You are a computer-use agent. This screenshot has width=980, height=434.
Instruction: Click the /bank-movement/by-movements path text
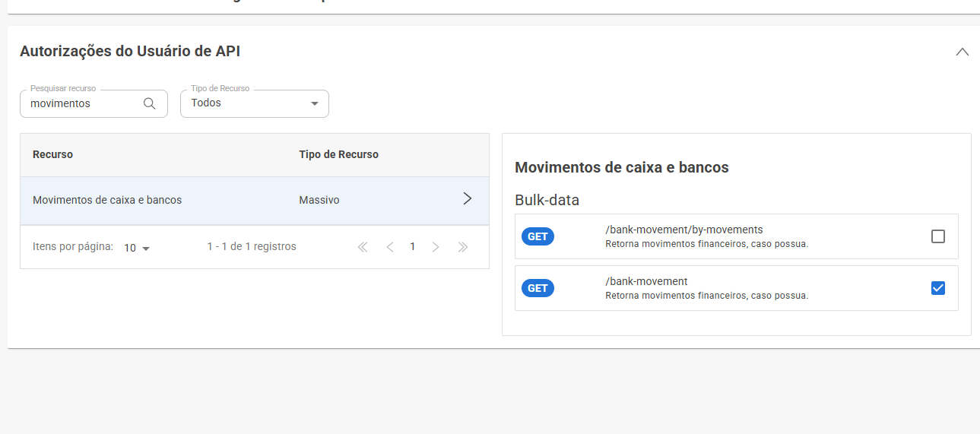(x=684, y=230)
